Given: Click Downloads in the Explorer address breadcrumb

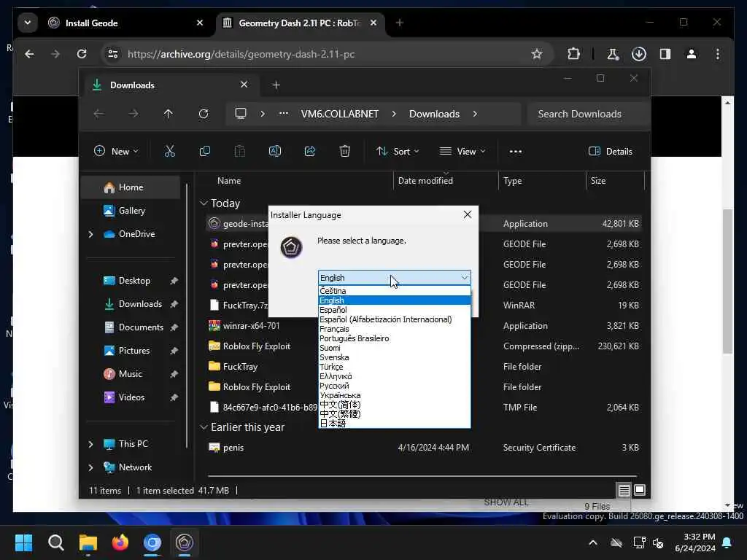Looking at the screenshot, I should tap(435, 114).
